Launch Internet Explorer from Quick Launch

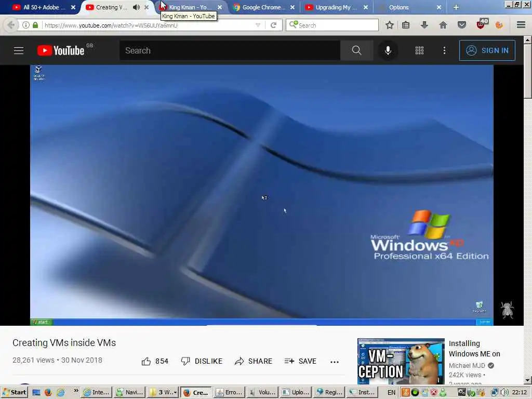pyautogui.click(x=61, y=393)
